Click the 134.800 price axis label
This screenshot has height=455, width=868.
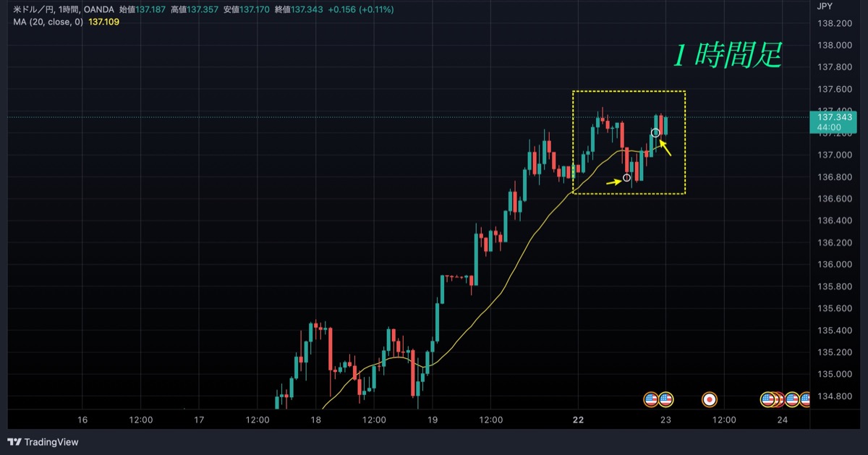point(833,396)
